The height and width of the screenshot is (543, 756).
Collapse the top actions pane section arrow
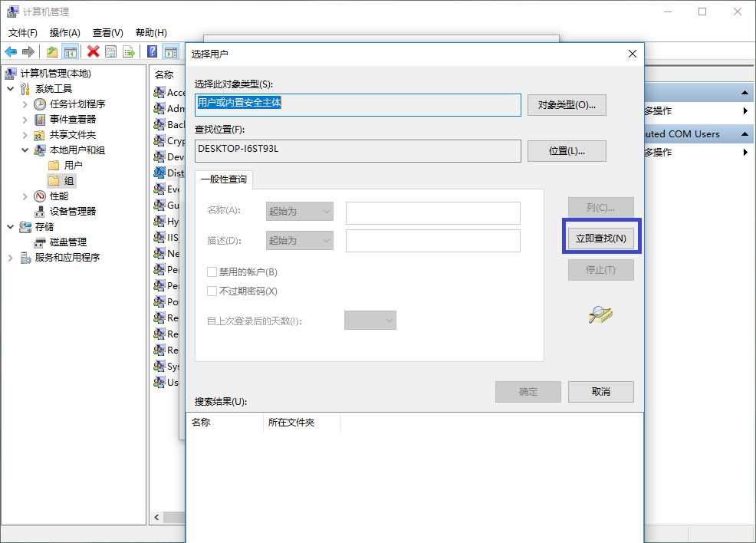coord(744,93)
